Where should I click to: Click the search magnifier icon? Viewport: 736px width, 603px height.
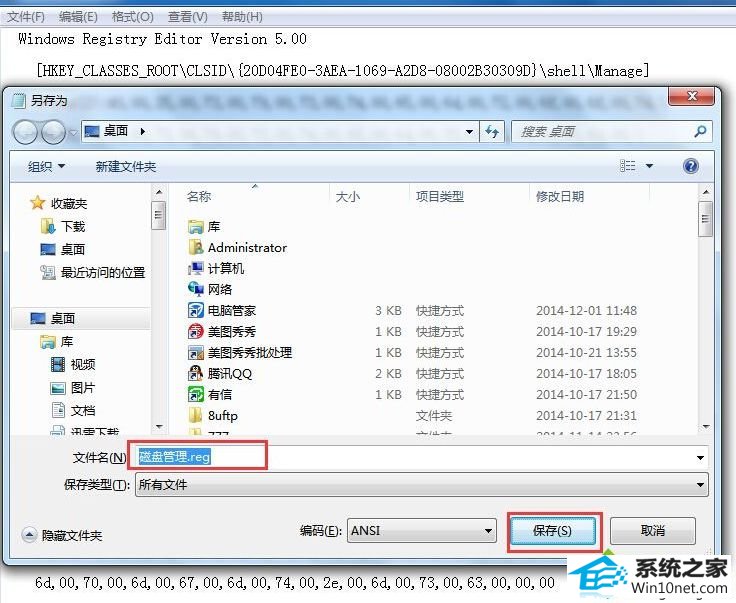[700, 131]
